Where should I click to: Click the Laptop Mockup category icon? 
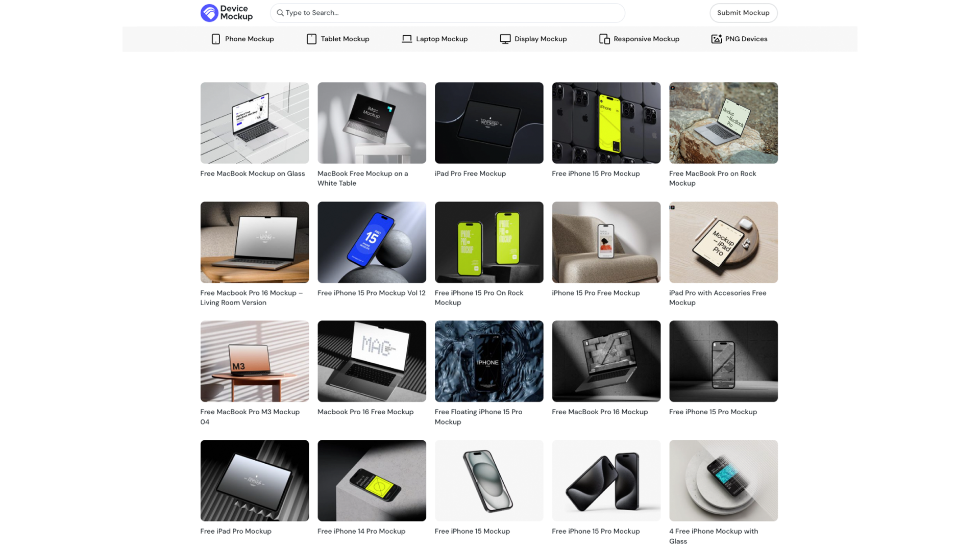[406, 38]
